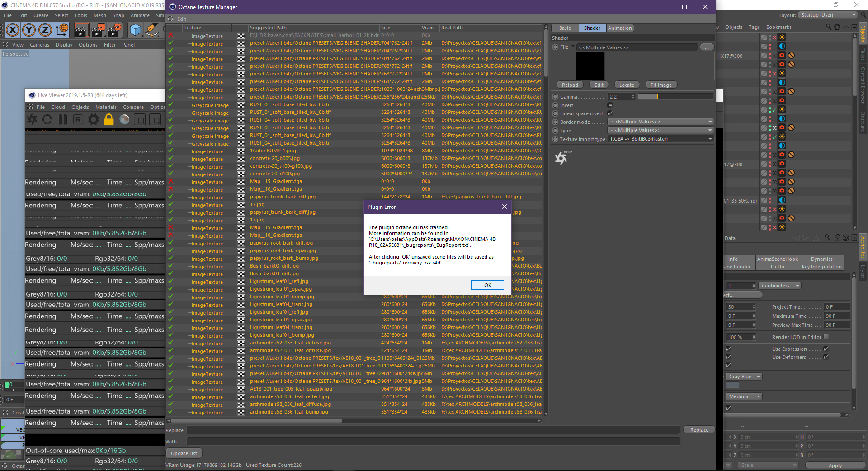Open the Centimeters unit dropdown
This screenshot has width=868, height=471.
click(780, 286)
